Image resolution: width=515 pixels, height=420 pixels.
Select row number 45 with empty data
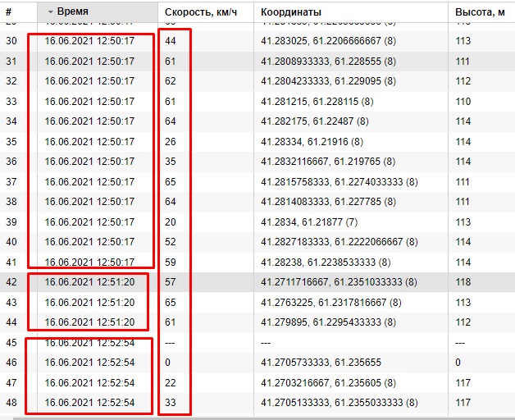point(11,342)
